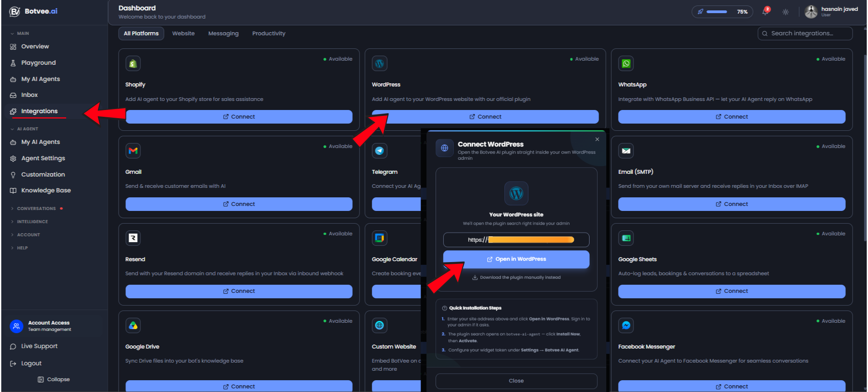Click the Email (SMTP) envelope icon

coord(626,151)
